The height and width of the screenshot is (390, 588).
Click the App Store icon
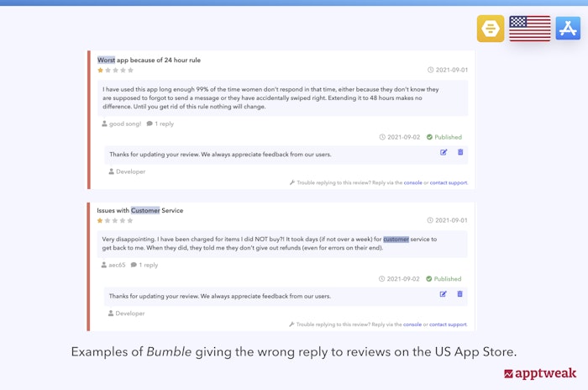[x=568, y=28]
